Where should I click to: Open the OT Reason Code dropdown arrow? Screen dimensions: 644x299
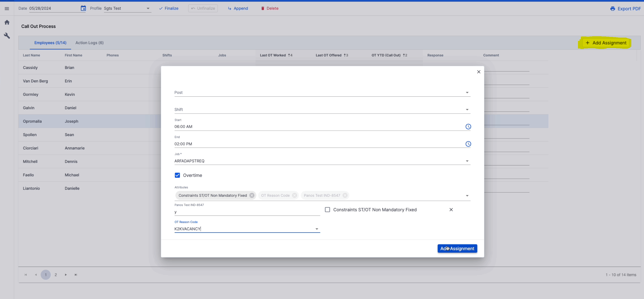(317, 229)
